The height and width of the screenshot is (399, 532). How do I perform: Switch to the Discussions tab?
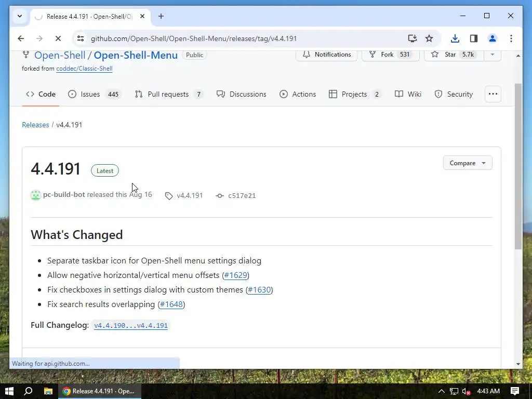pos(241,95)
